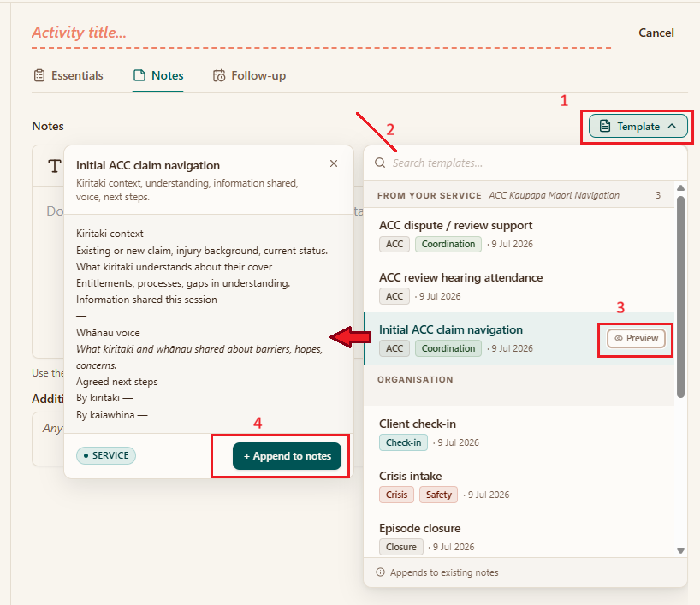
Task: Preview the Initial ACC claim navigation template
Action: [636, 339]
